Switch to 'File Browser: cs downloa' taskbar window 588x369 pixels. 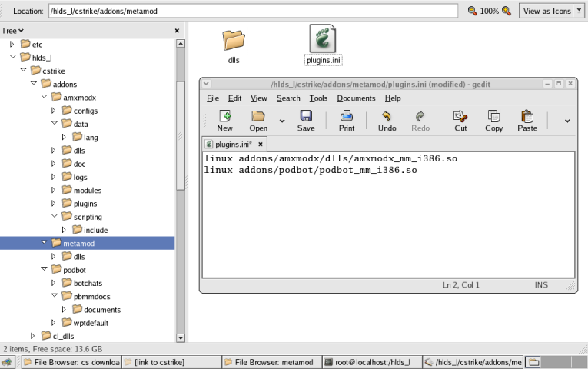(71, 362)
